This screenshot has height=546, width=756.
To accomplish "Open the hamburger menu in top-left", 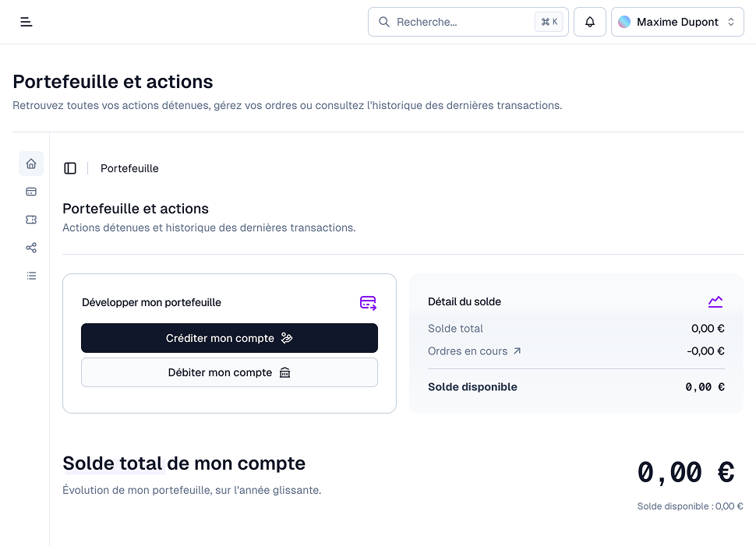I will (26, 22).
